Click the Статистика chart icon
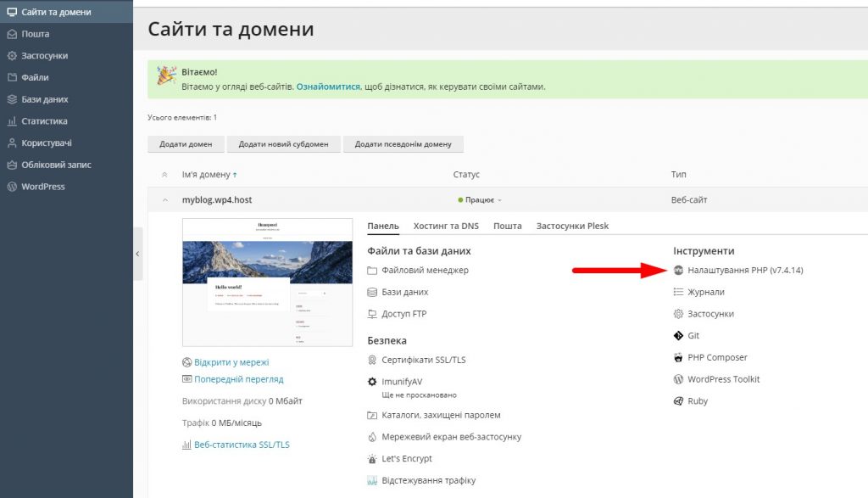Screen dimensions: 868x498 point(12,120)
